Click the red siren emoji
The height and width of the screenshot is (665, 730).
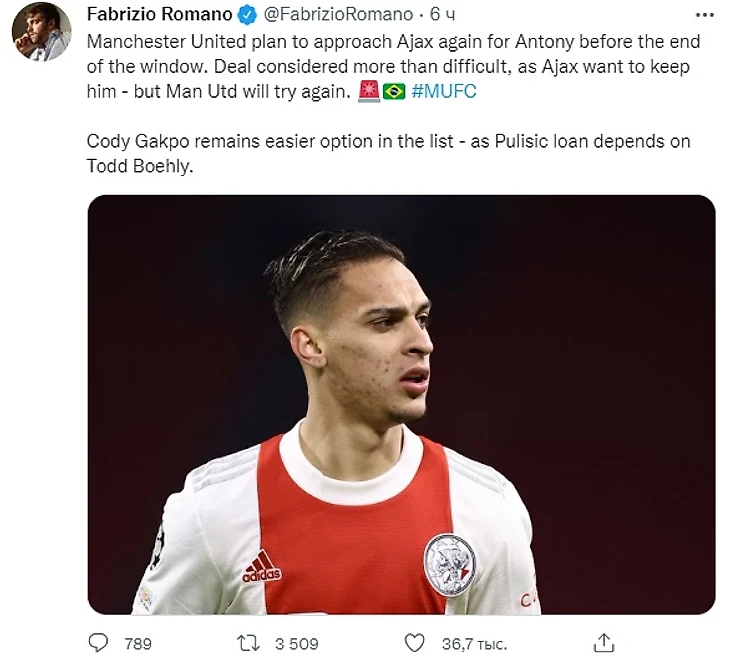(x=369, y=92)
